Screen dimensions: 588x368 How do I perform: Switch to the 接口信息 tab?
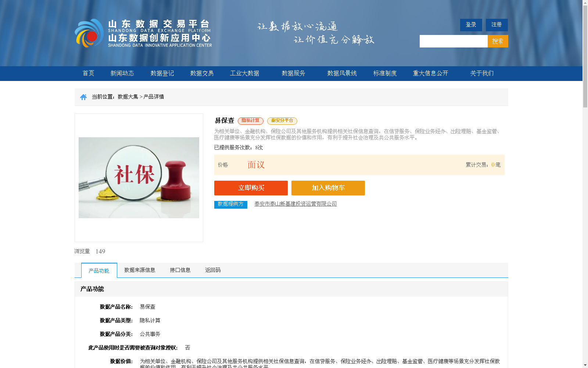[180, 270]
